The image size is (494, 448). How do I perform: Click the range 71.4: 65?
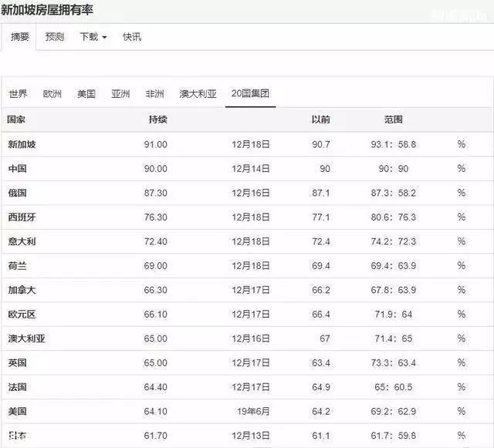[394, 339]
